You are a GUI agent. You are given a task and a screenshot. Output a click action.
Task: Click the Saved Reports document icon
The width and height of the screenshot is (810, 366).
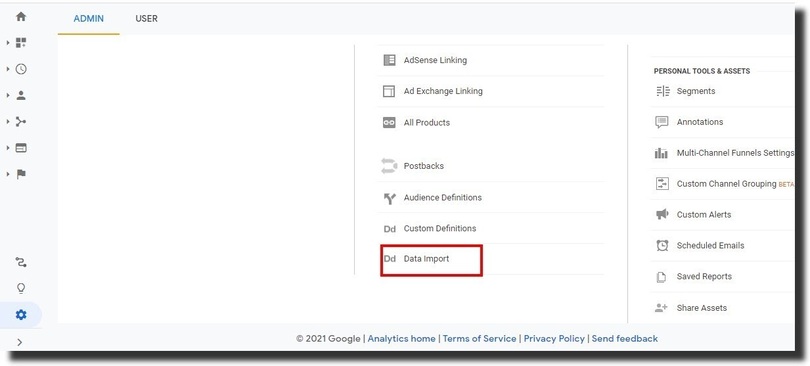661,277
